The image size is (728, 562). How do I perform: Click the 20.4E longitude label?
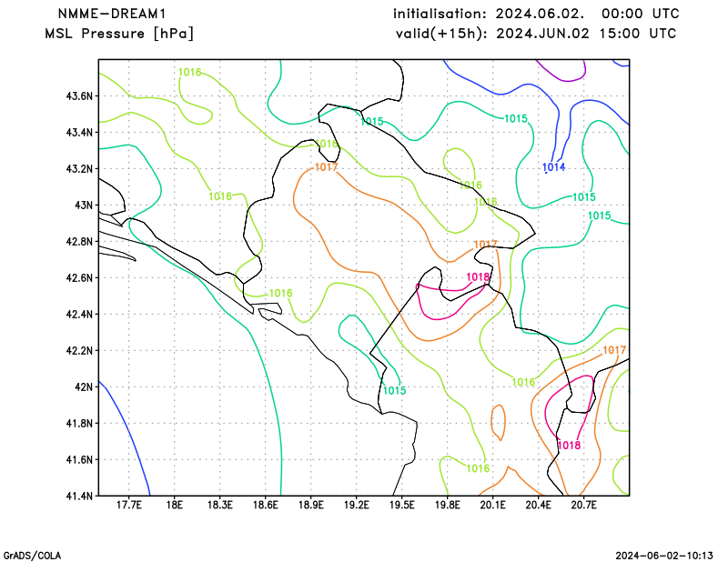[538, 505]
